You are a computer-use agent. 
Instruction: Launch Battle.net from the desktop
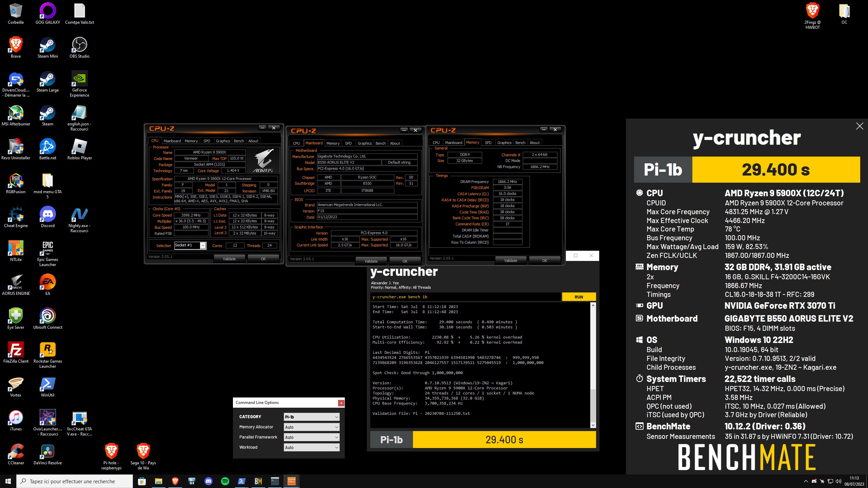47,149
